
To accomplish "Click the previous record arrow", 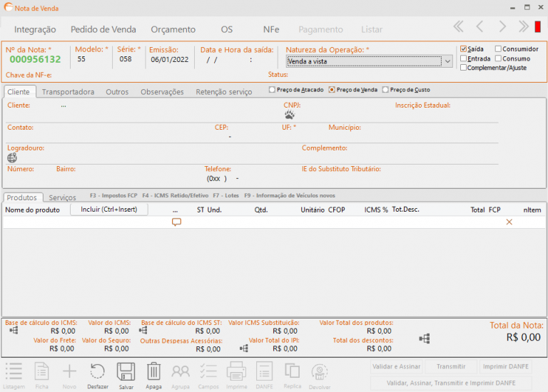I will tap(480, 27).
